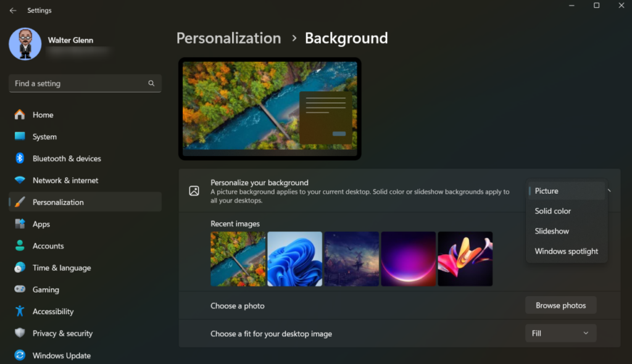
Task: Open Network & internet settings
Action: (x=85, y=180)
